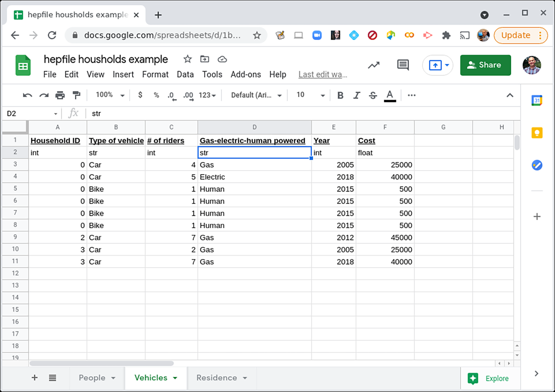This screenshot has height=392, width=555.
Task: Open the Edit menu
Action: (71, 75)
